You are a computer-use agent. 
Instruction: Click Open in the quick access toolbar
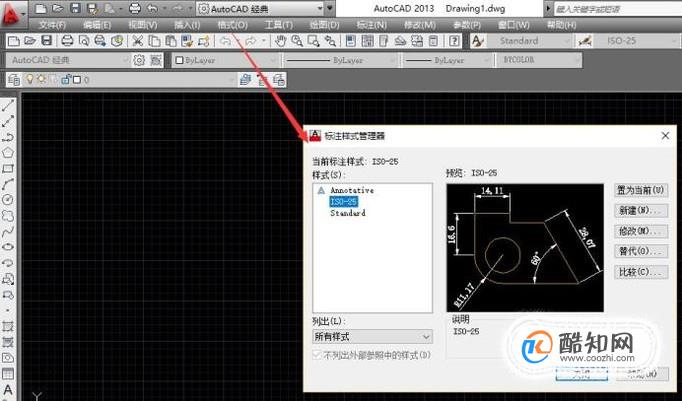(57, 8)
